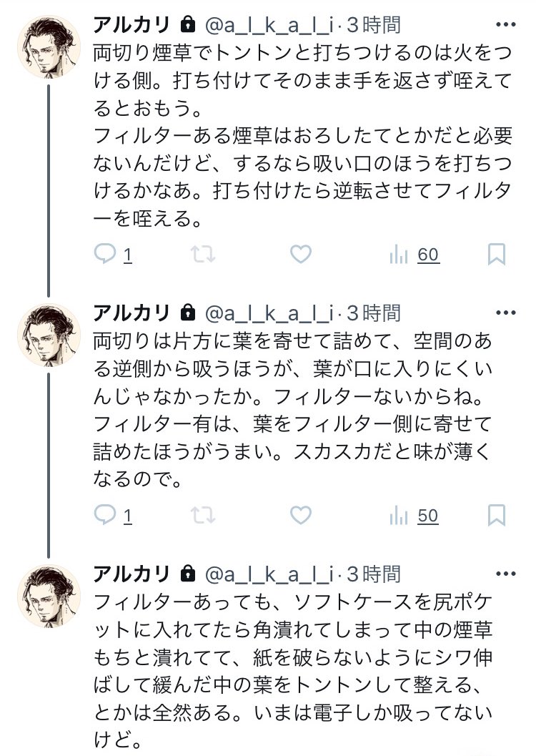536x756 pixels.
Task: View analytics showing 60 views
Action: (413, 255)
